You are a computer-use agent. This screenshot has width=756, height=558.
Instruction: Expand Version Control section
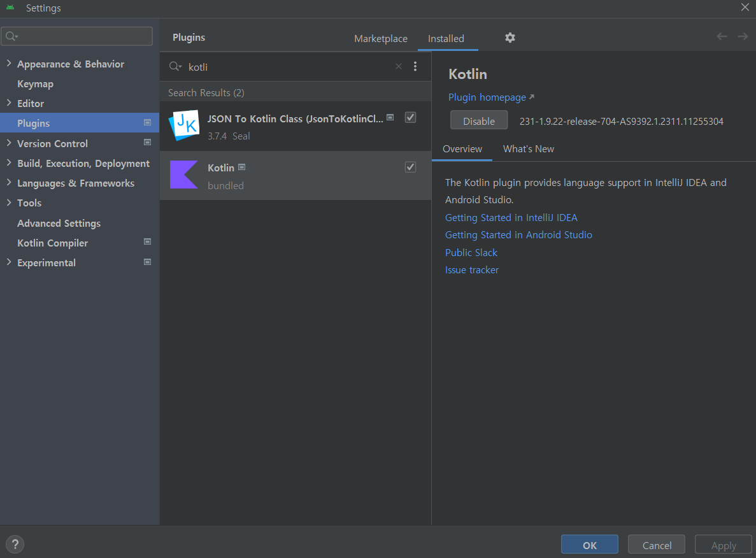[9, 143]
